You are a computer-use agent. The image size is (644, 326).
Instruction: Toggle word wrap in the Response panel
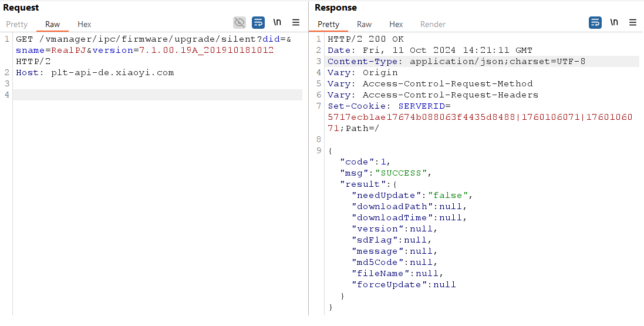pyautogui.click(x=595, y=23)
